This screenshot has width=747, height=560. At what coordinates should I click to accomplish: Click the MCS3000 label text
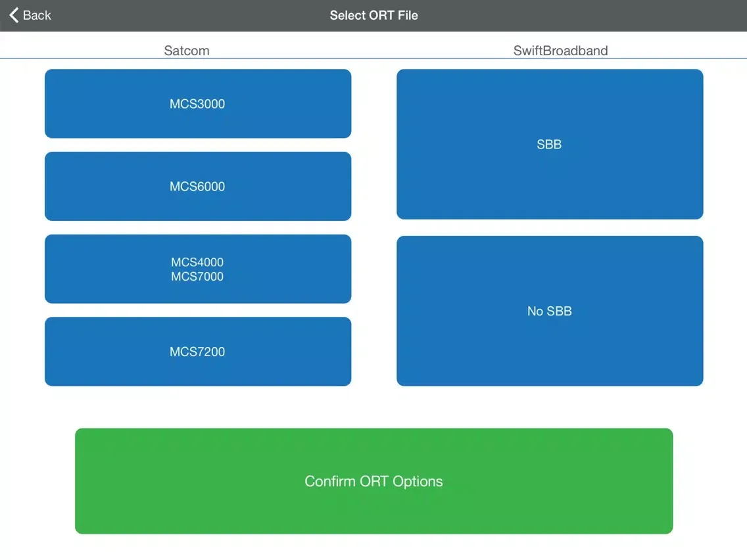click(x=197, y=104)
